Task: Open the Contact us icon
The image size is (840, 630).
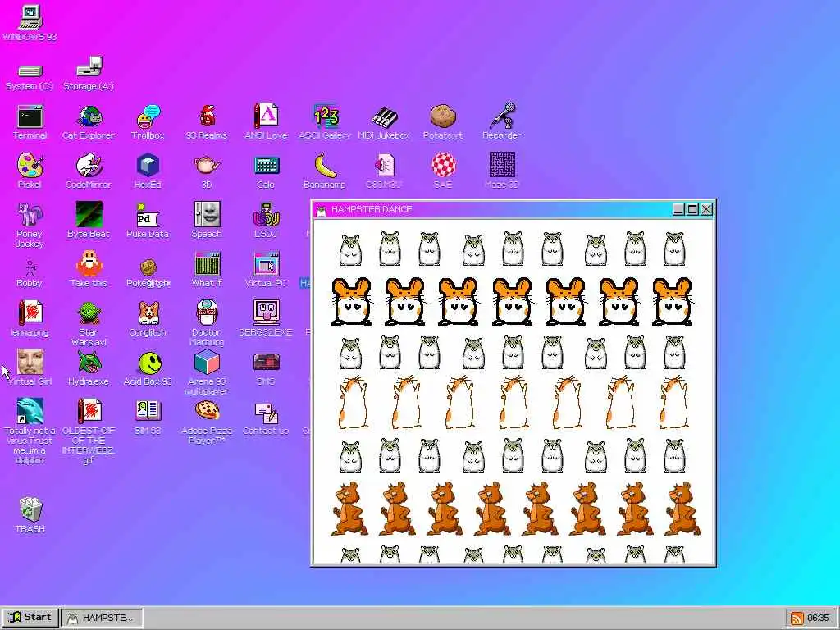Action: point(267,413)
